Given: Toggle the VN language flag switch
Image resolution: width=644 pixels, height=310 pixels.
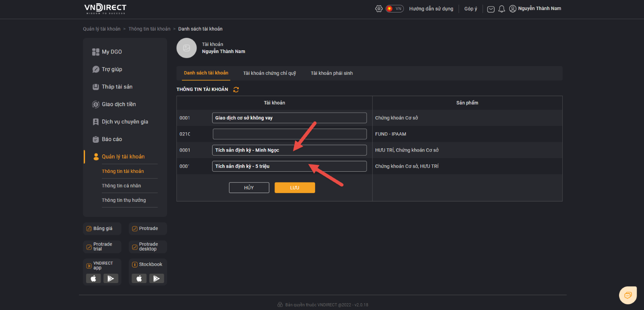Looking at the screenshot, I should coord(394,8).
